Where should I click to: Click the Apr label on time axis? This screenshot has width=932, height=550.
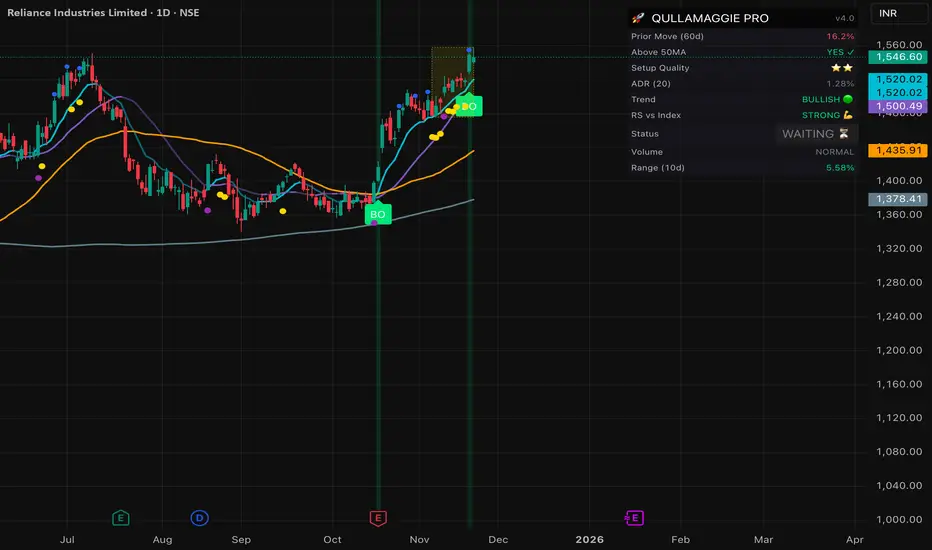[x=854, y=540]
